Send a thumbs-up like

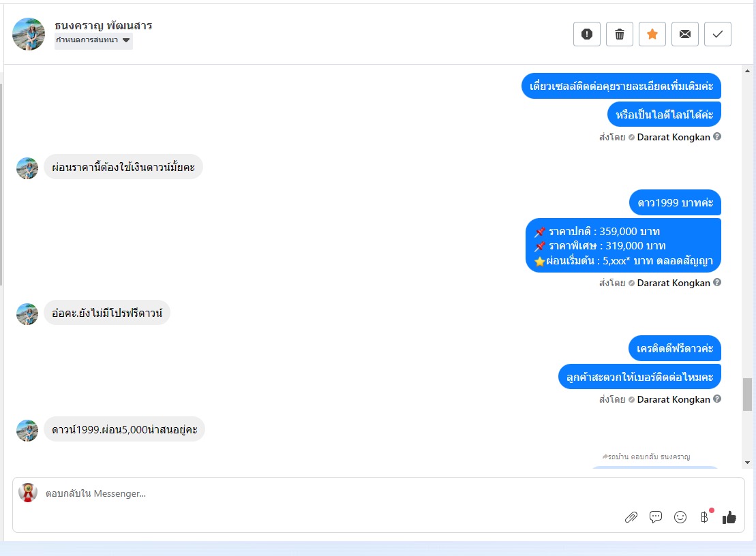coord(729,517)
